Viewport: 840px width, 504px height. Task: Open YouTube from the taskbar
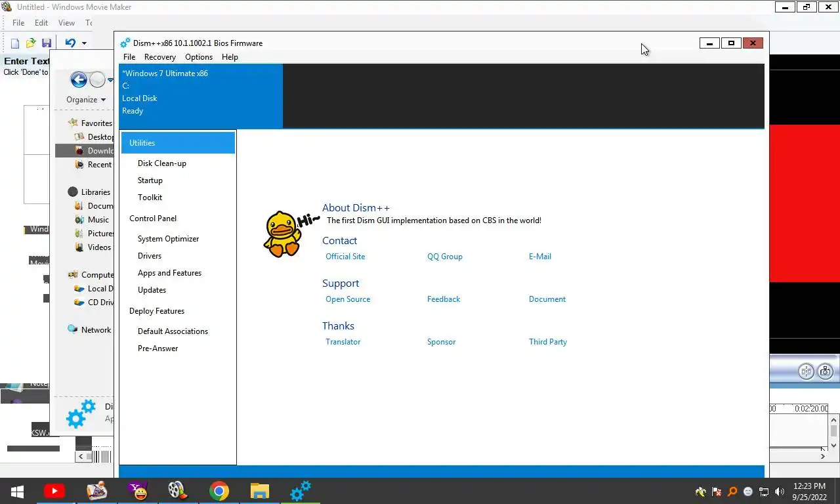point(54,491)
